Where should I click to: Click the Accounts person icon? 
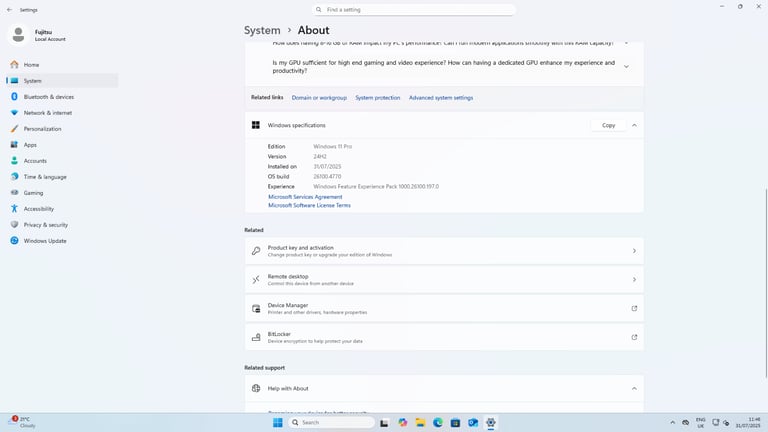coord(14,161)
